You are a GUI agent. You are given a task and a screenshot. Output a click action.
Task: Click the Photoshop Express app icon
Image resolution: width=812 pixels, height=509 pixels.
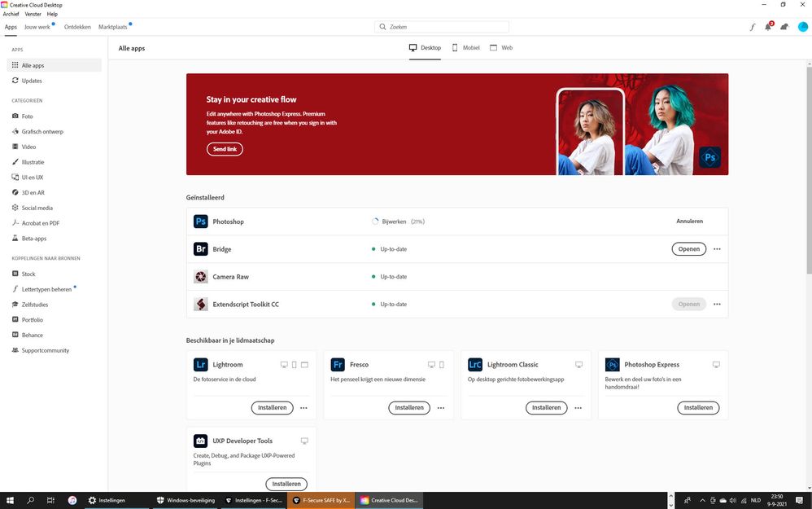point(612,364)
